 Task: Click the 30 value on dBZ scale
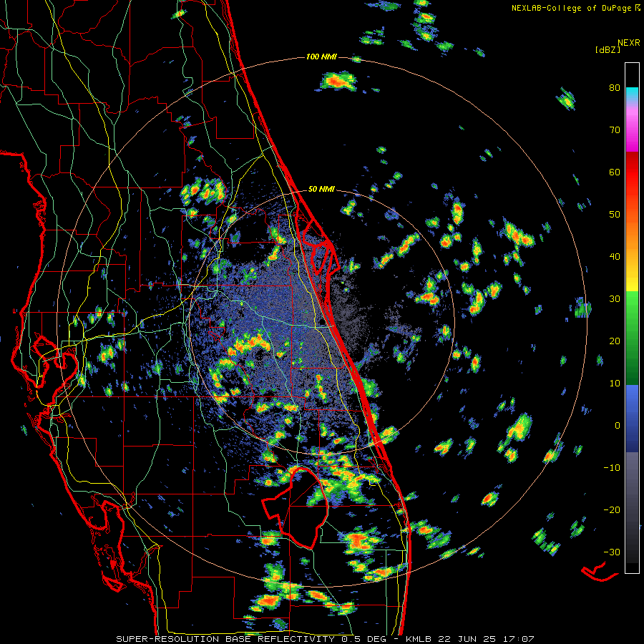[615, 298]
